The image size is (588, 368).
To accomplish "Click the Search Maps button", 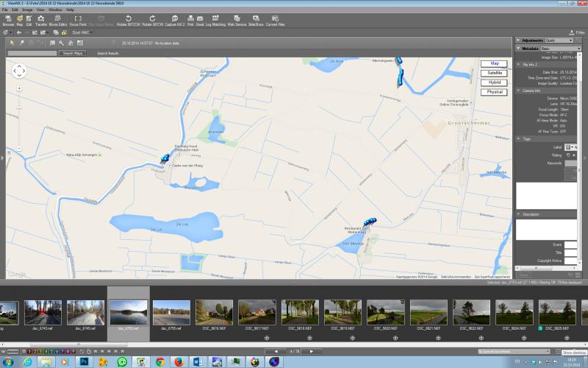I will [x=72, y=53].
